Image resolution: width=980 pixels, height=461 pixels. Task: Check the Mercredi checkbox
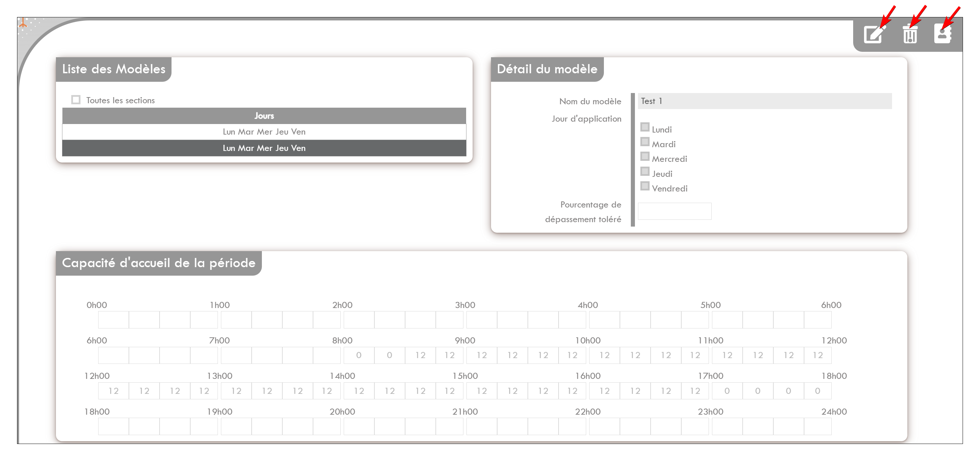[x=644, y=156]
